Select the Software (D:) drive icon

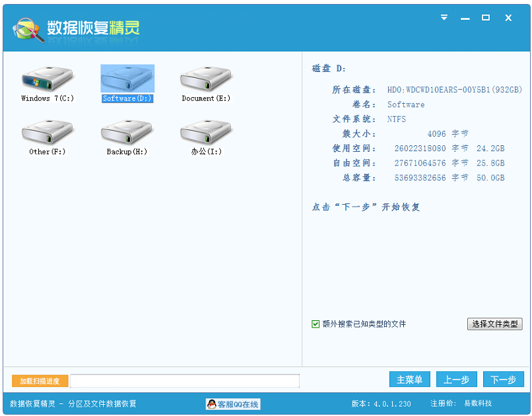coord(126,78)
